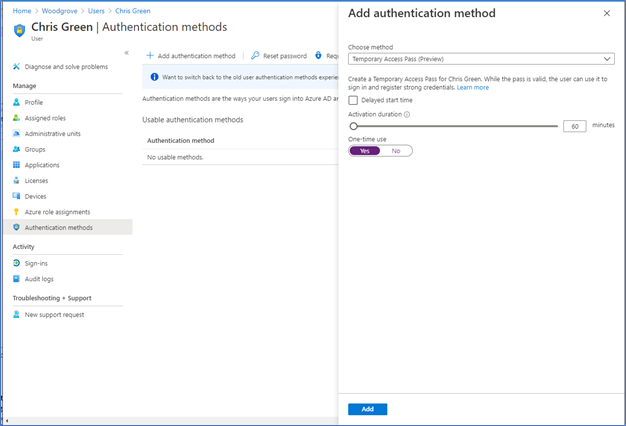Click the Licenses icon
This screenshot has height=426, width=626.
point(16,180)
